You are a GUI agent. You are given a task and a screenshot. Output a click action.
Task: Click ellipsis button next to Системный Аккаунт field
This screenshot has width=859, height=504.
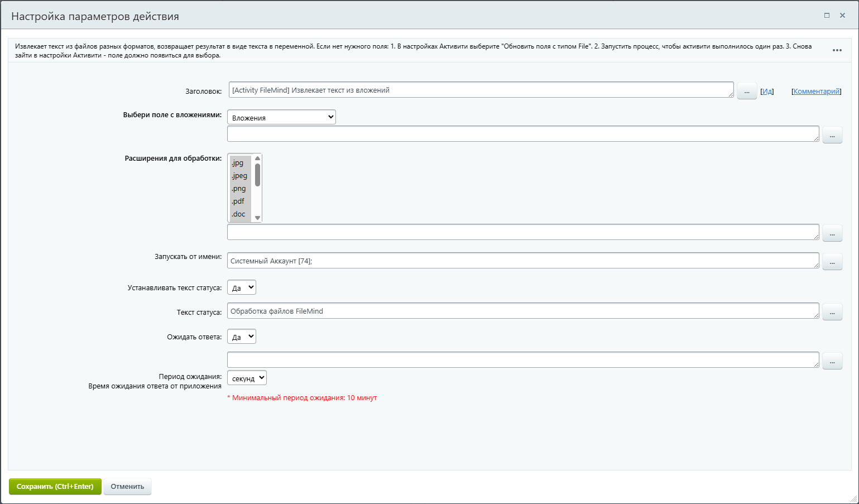tap(832, 261)
